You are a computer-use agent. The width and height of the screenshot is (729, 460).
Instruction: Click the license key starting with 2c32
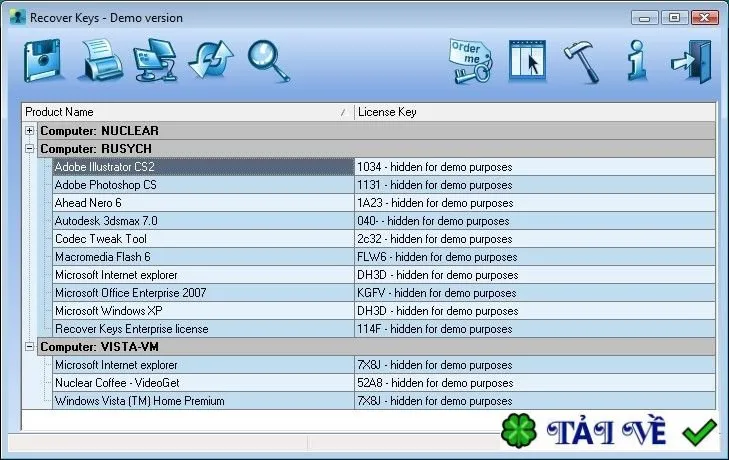(x=535, y=239)
